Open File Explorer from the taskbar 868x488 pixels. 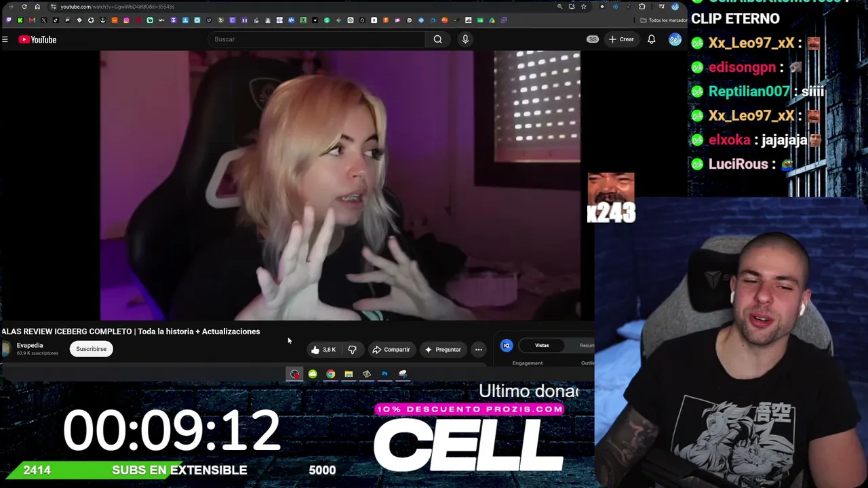[349, 374]
